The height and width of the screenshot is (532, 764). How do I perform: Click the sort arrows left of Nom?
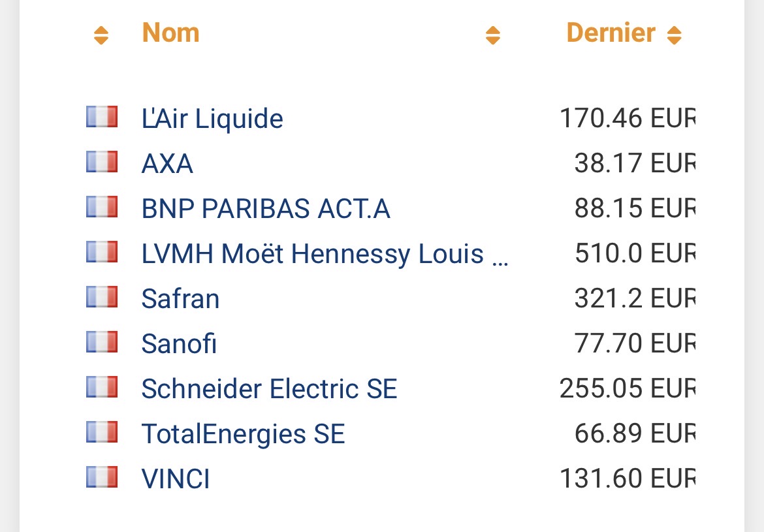(101, 35)
